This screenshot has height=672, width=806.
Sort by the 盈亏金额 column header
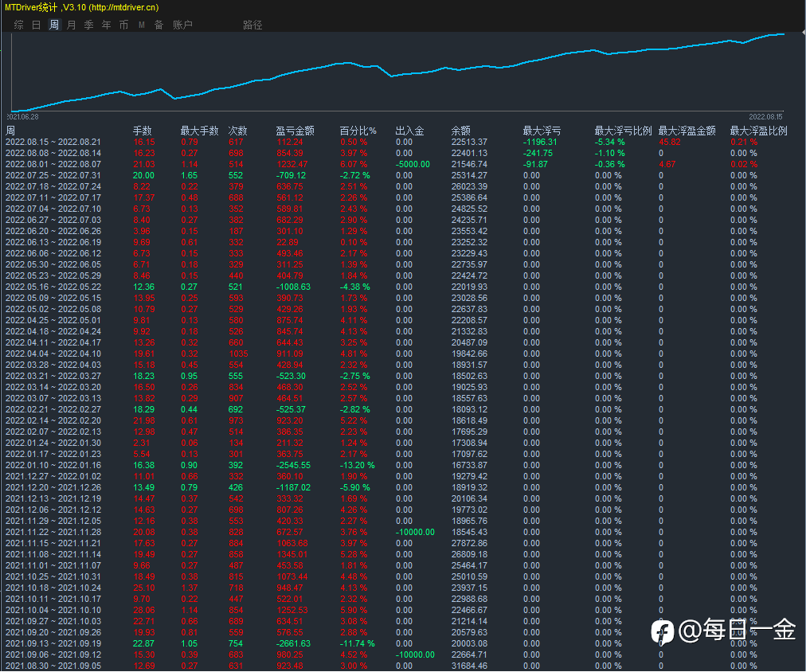(x=295, y=131)
